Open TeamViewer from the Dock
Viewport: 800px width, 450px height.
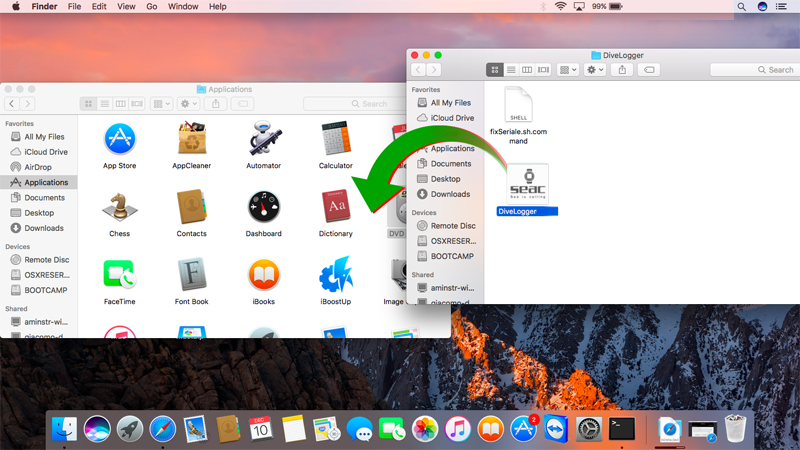tap(556, 429)
